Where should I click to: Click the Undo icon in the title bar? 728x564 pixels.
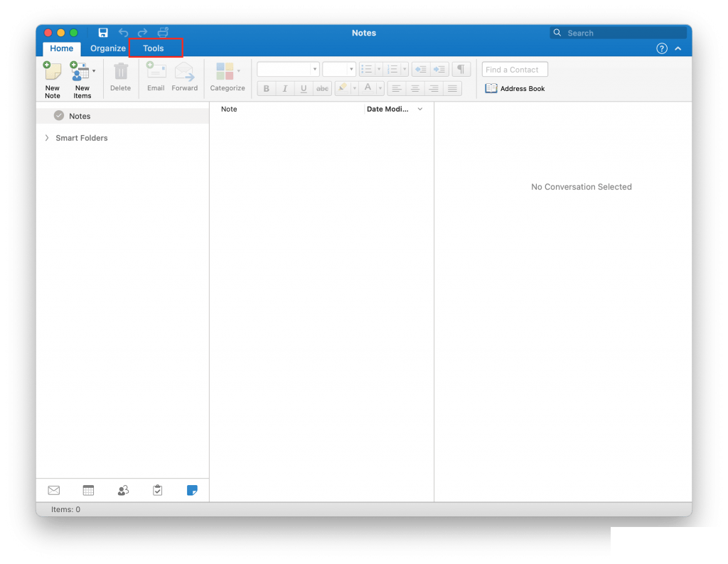(122, 33)
